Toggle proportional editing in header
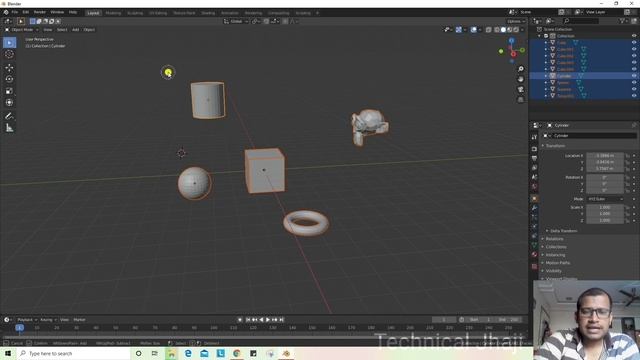The height and width of the screenshot is (360, 640). pos(285,21)
